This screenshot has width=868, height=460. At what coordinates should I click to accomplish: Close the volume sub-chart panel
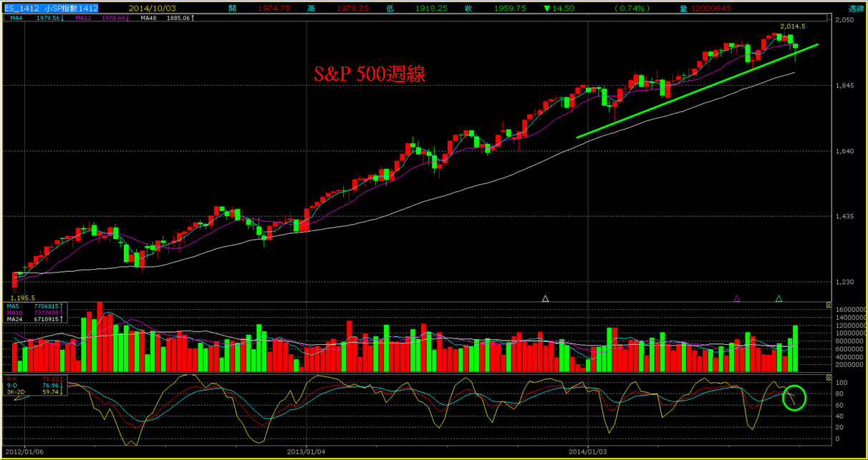(x=829, y=305)
